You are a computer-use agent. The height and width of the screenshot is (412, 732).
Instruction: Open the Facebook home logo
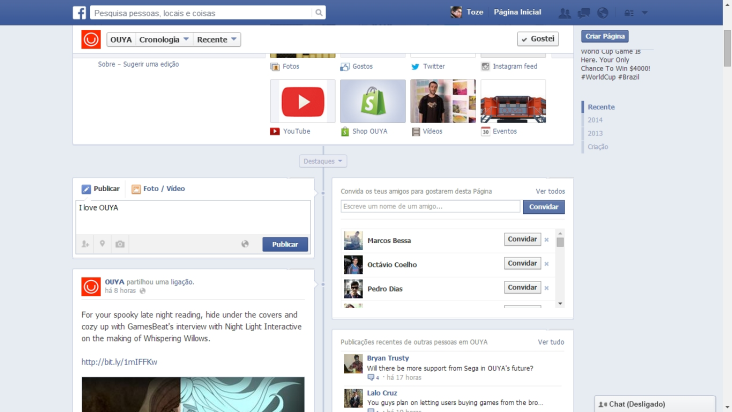(79, 13)
